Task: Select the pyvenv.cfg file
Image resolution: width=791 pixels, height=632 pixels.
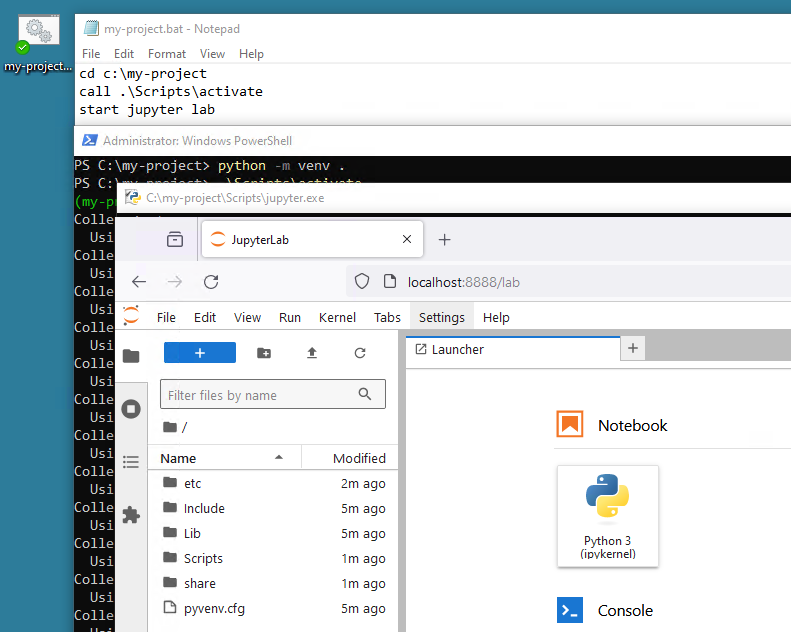Action: tap(273, 608)
